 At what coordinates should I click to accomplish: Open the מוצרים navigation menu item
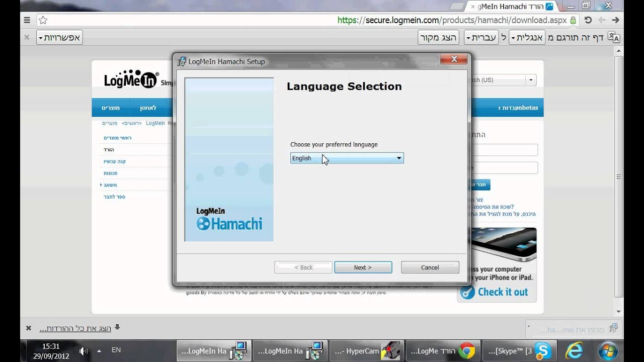click(110, 108)
